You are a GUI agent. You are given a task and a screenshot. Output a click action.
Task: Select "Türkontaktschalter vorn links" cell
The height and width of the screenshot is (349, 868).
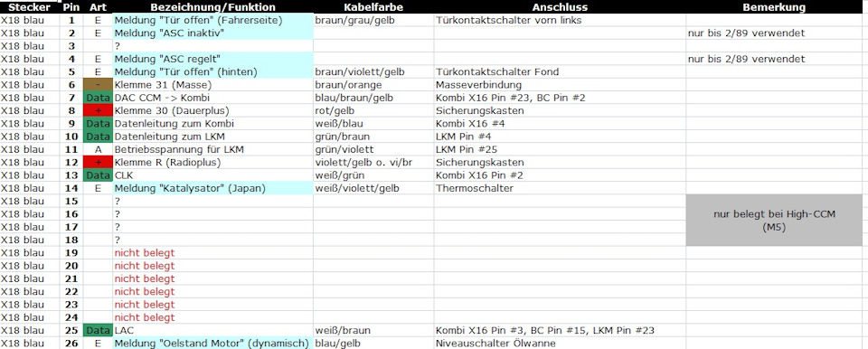[560, 21]
